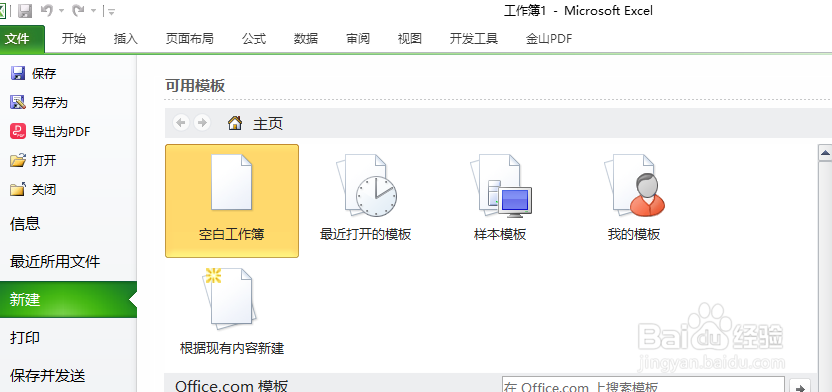Select the 新建 section

click(68, 300)
